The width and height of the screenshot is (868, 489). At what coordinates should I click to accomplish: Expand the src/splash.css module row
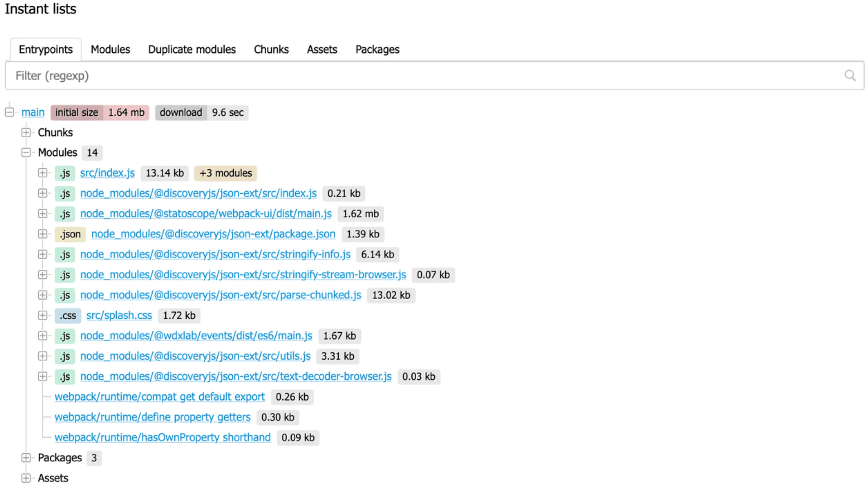click(x=43, y=315)
